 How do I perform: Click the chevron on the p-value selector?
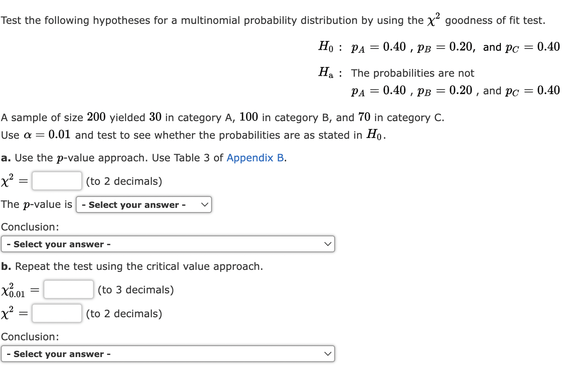click(205, 205)
